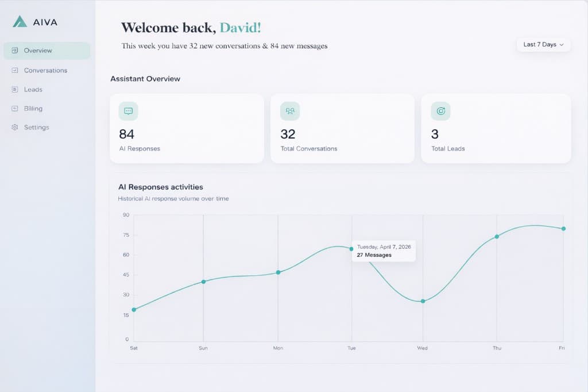Click Billing in the sidebar

[33, 108]
